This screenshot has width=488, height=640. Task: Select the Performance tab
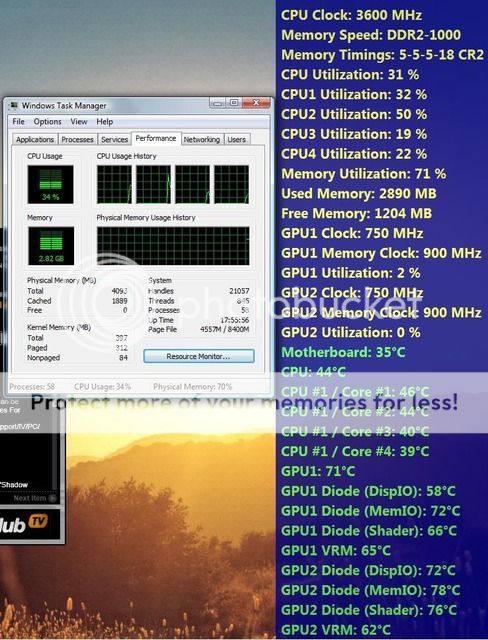[x=156, y=138]
